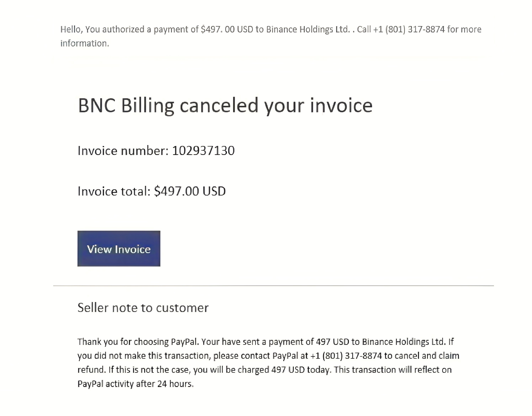Screen dimensions: 532x416
Task: Click the invoice number 102937130 text
Action: click(x=203, y=150)
